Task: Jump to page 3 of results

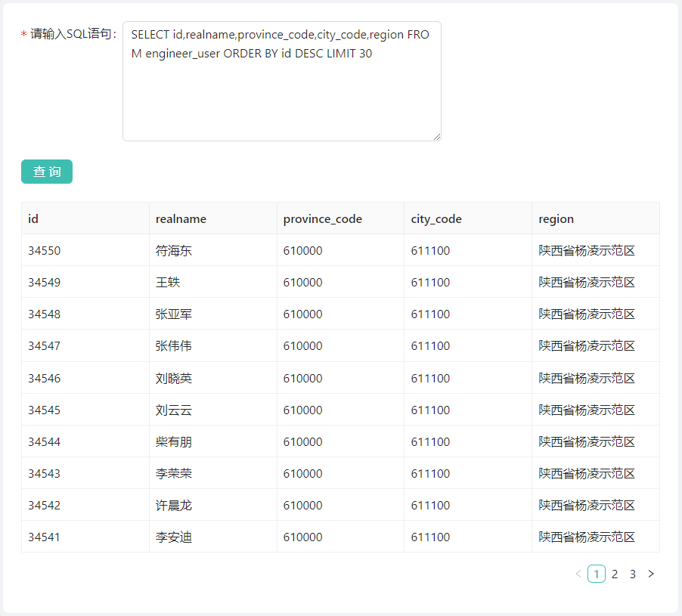Action: click(633, 574)
